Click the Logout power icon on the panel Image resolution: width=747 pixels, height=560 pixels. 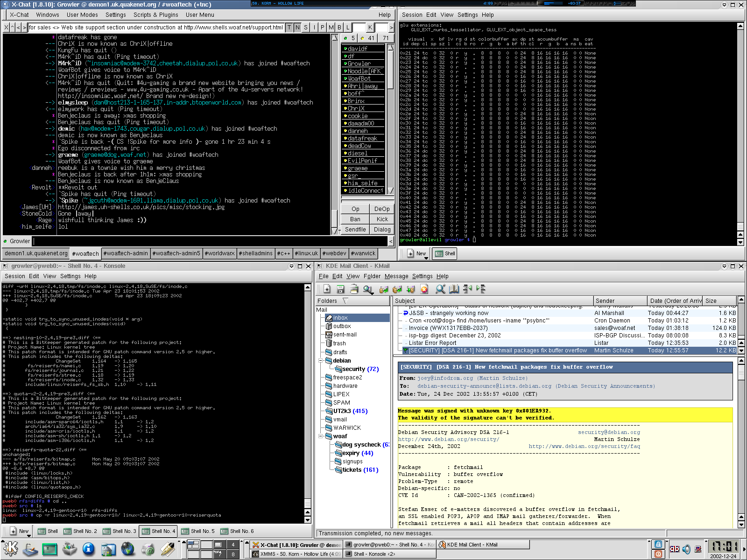[x=658, y=554]
